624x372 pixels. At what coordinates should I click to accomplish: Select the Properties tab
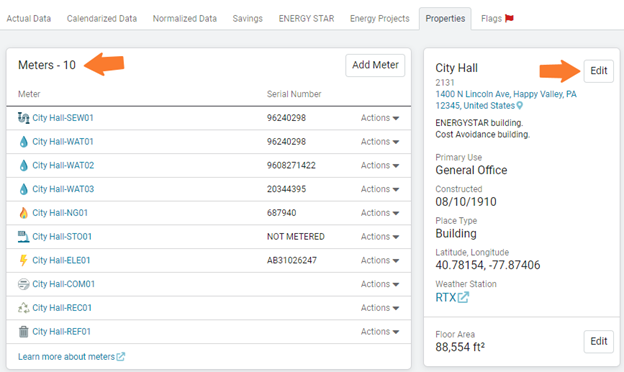point(445,19)
